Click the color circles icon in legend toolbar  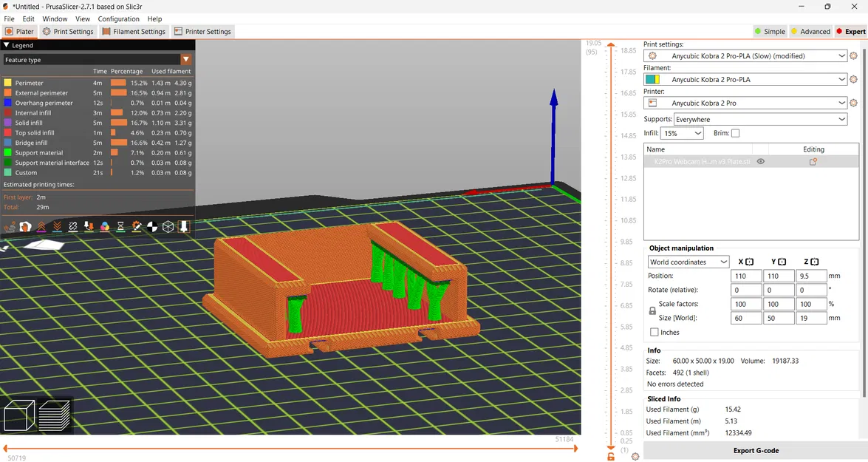click(x=104, y=227)
